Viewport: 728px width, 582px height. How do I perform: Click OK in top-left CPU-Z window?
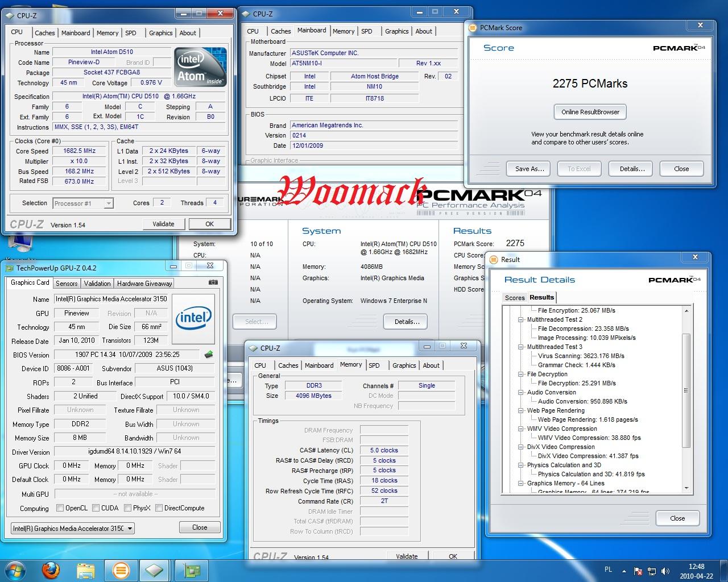[209, 224]
